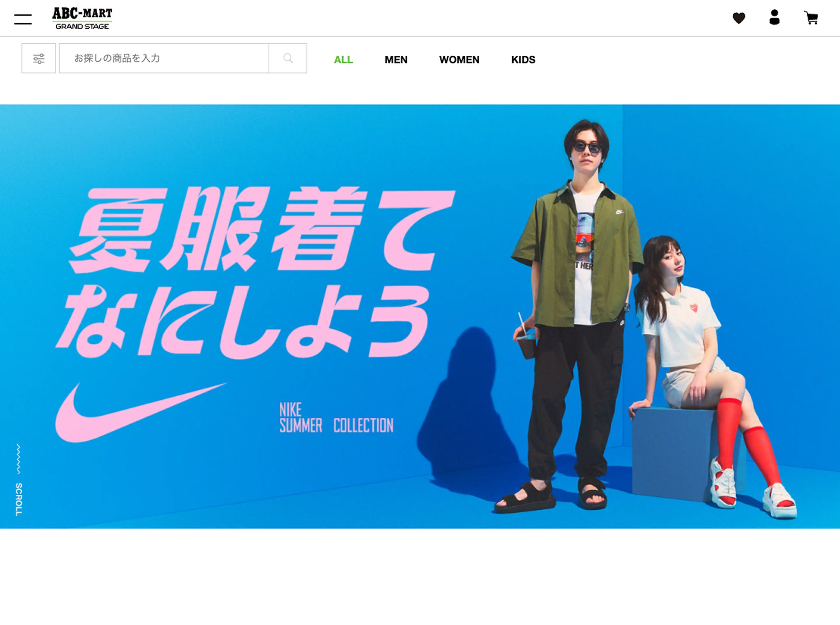Focus the product search input field
Screen dimensions: 840x625
tap(164, 58)
